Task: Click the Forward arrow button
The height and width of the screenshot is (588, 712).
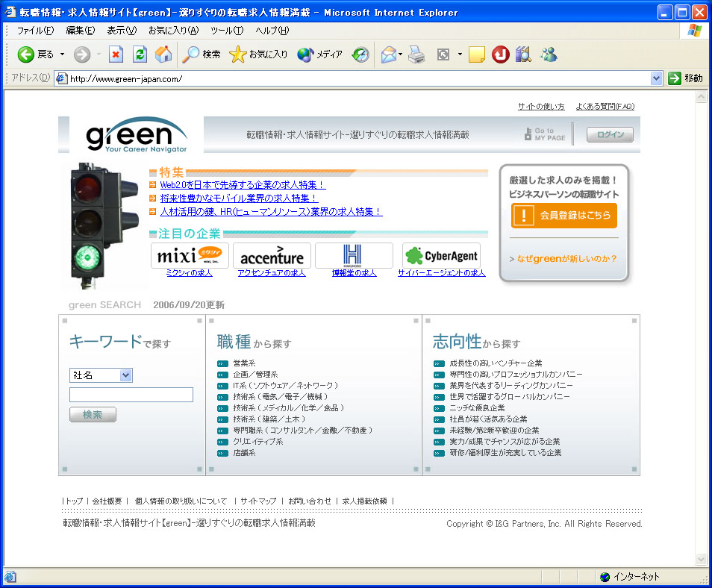Action: (82, 54)
